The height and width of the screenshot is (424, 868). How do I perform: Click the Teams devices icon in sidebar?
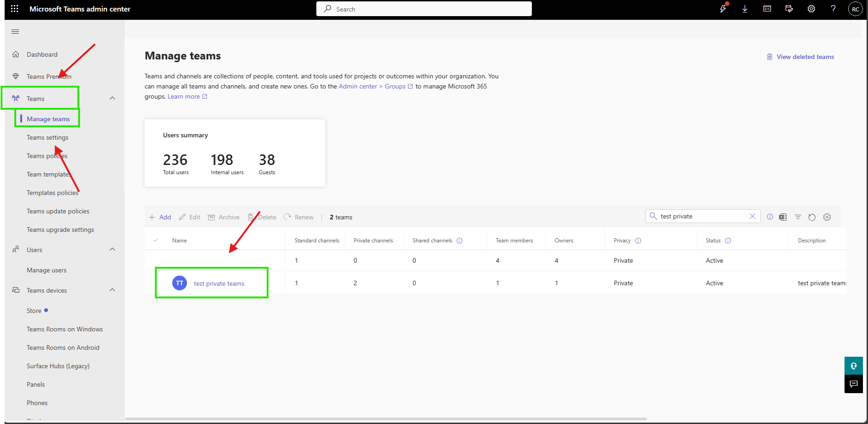point(16,290)
